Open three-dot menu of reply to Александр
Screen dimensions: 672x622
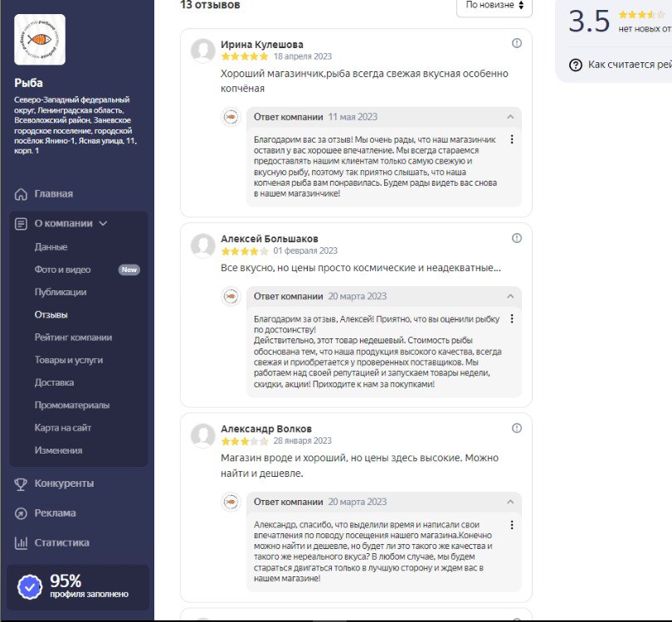click(512, 525)
